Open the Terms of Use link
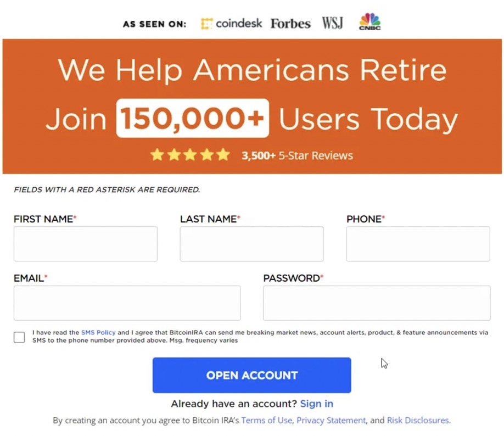 (267, 420)
